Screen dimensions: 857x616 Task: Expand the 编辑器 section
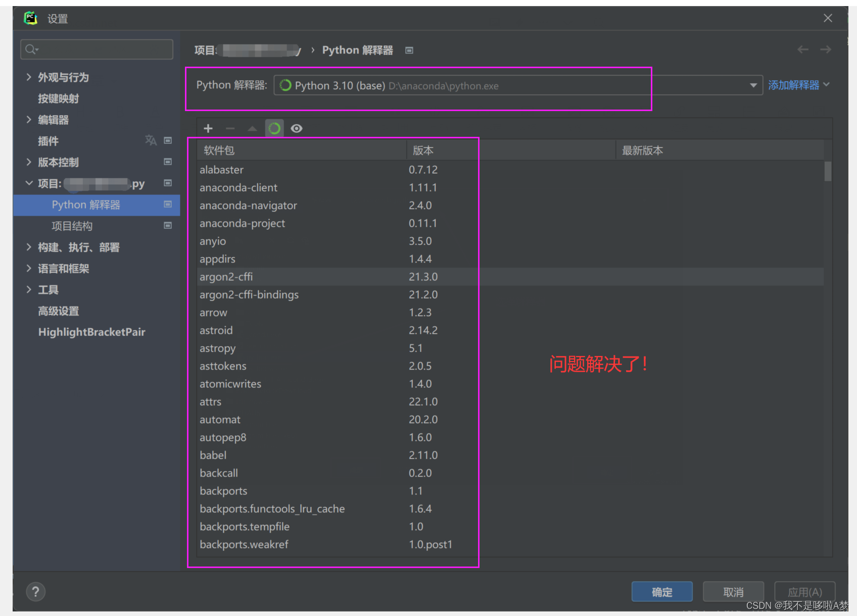pyautogui.click(x=29, y=119)
